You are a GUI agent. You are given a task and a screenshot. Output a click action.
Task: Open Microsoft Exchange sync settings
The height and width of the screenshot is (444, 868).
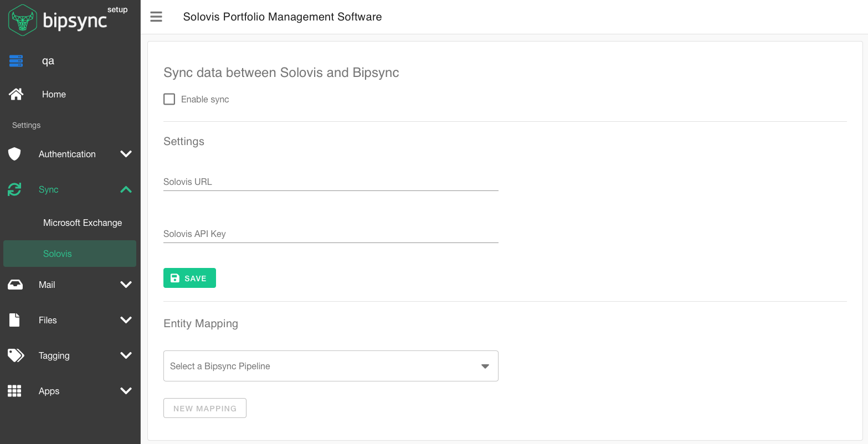(x=83, y=223)
